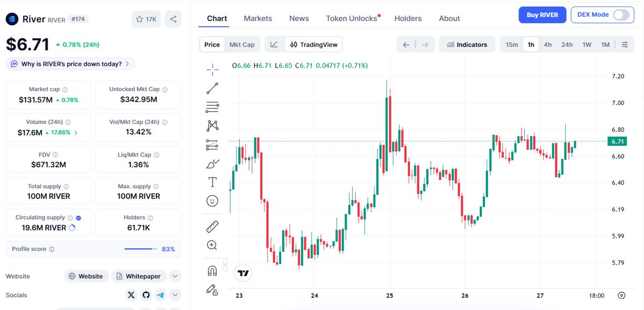The image size is (644, 310).
Task: Set the chart interval to 4h
Action: [548, 45]
